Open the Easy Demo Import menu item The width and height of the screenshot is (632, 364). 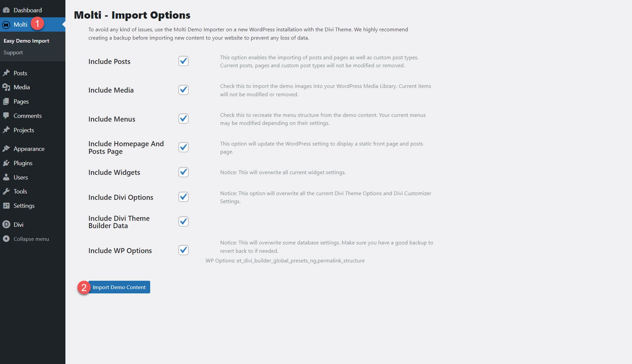[x=26, y=41]
